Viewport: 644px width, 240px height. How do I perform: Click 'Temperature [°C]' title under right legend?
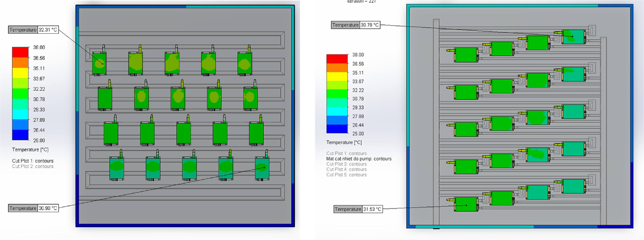tap(344, 142)
